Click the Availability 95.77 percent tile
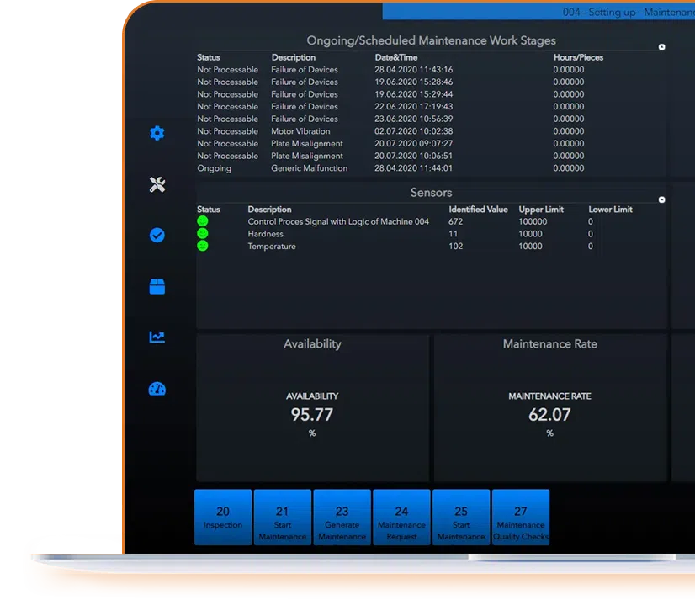695x616 pixels. click(x=312, y=408)
